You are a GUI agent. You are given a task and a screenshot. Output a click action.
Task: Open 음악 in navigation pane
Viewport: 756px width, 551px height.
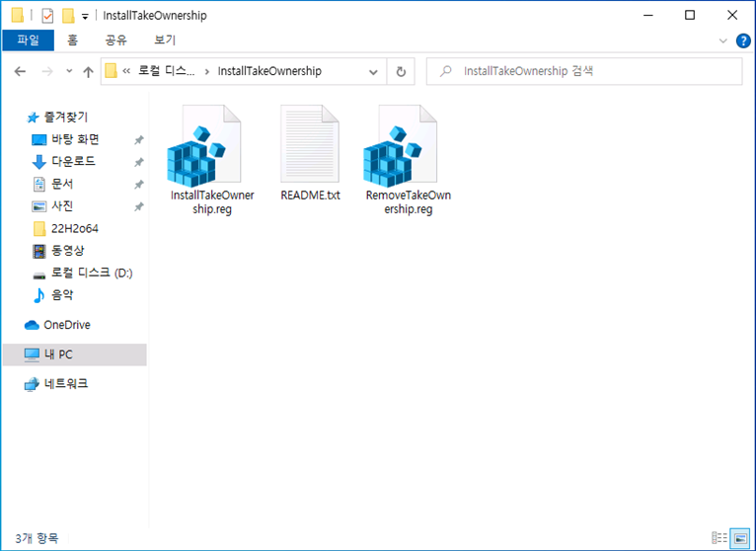62,295
